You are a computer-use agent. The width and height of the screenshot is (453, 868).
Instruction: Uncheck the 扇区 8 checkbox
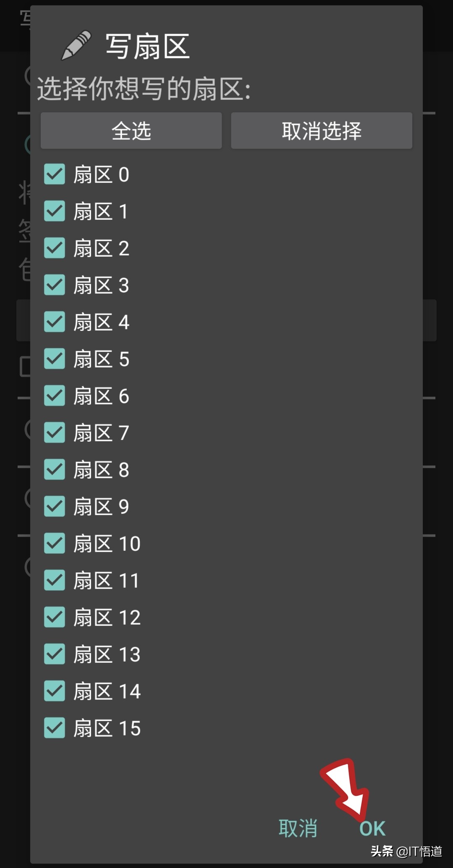click(x=55, y=469)
